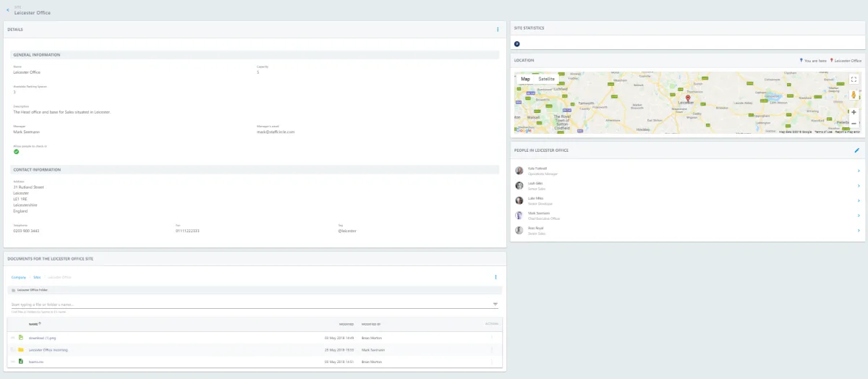Open Kate Fretwell's profile chevron
Image resolution: width=868 pixels, height=379 pixels.
[x=858, y=170]
